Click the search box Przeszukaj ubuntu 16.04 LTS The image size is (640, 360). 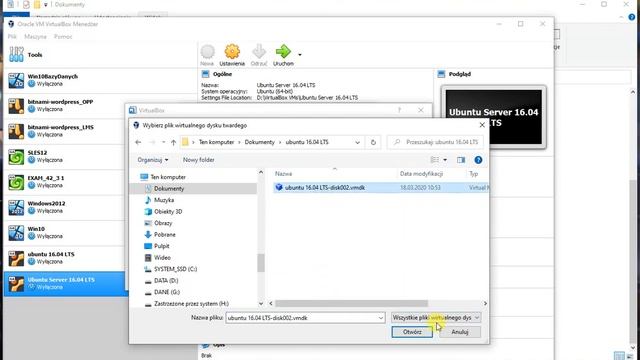pyautogui.click(x=436, y=142)
